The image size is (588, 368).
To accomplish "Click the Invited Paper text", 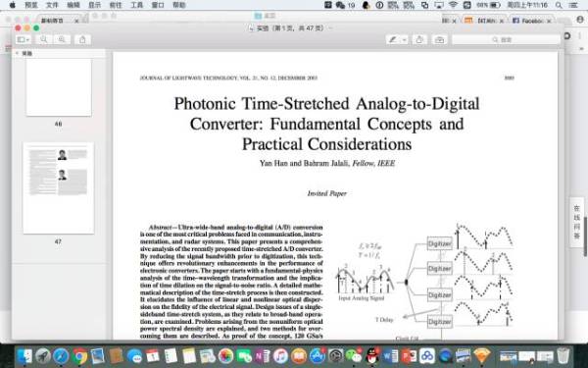I will [x=327, y=193].
